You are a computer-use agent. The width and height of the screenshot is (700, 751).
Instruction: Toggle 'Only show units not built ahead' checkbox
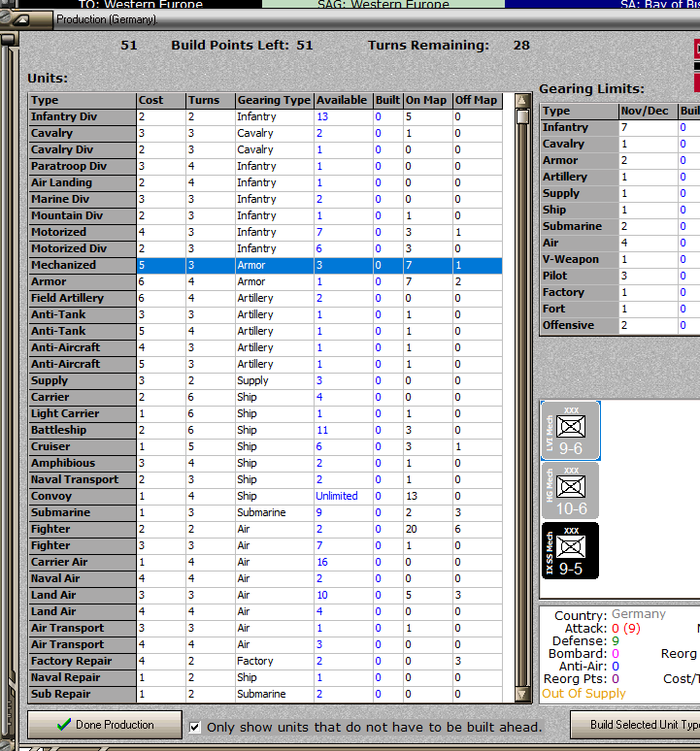(x=194, y=727)
